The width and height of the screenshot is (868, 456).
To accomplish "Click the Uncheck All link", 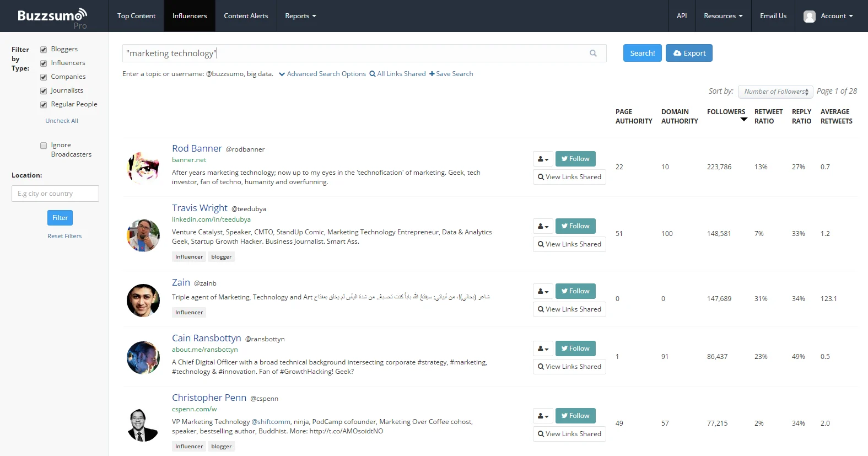I will click(62, 121).
